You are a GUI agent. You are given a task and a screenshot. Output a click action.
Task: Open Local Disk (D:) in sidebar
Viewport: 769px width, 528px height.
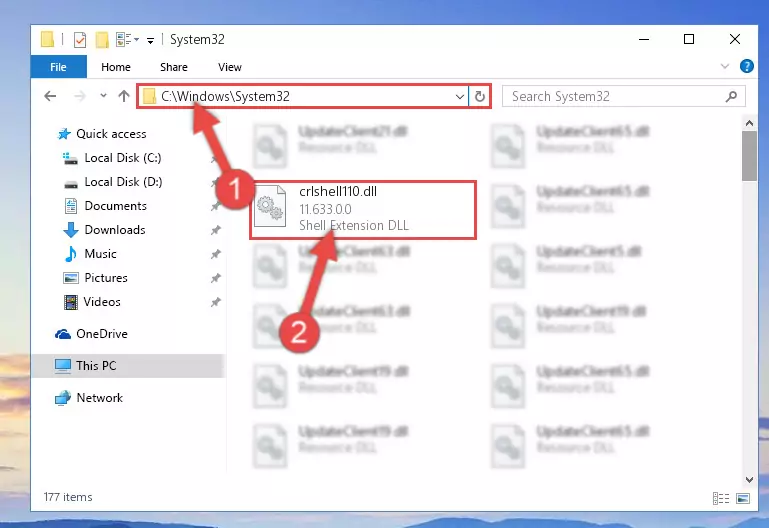(123, 182)
